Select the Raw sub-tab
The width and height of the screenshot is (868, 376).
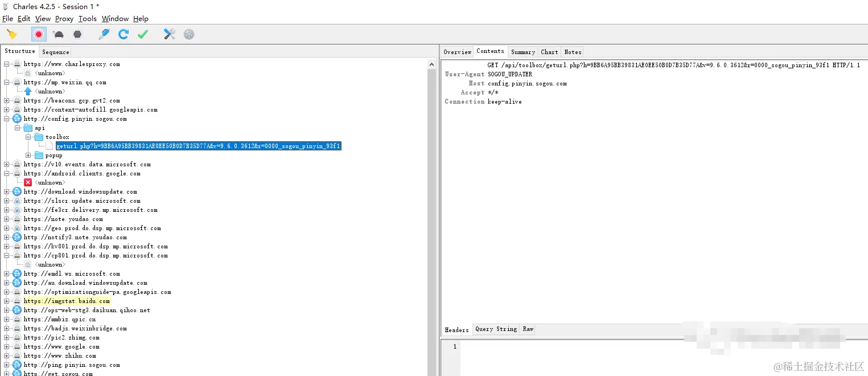[528, 329]
